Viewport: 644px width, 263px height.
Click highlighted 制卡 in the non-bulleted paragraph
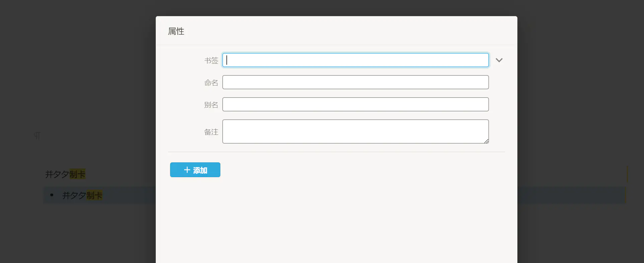77,174
